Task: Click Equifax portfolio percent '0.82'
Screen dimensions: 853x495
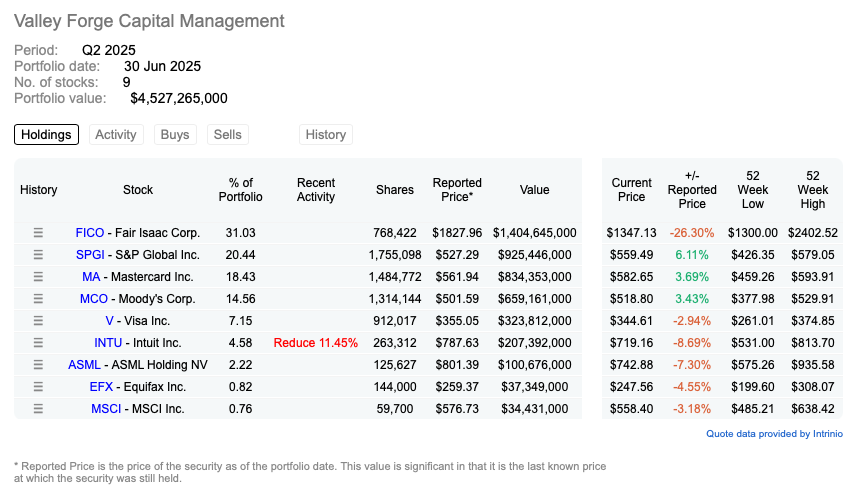Action: click(240, 387)
